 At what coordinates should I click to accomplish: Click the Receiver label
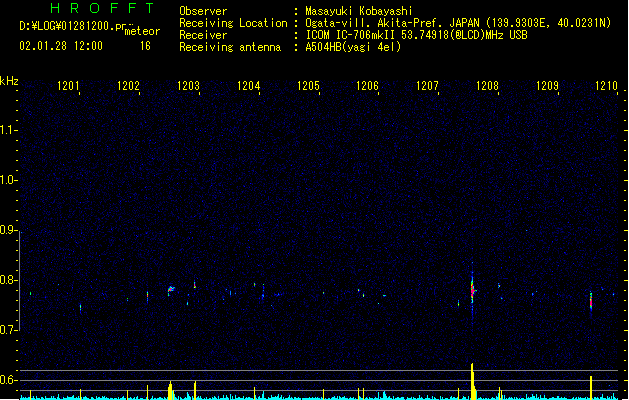(x=203, y=35)
